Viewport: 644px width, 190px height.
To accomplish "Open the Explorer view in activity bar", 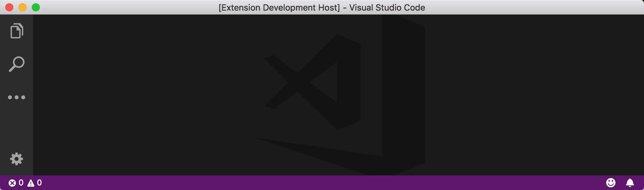I will (17, 31).
